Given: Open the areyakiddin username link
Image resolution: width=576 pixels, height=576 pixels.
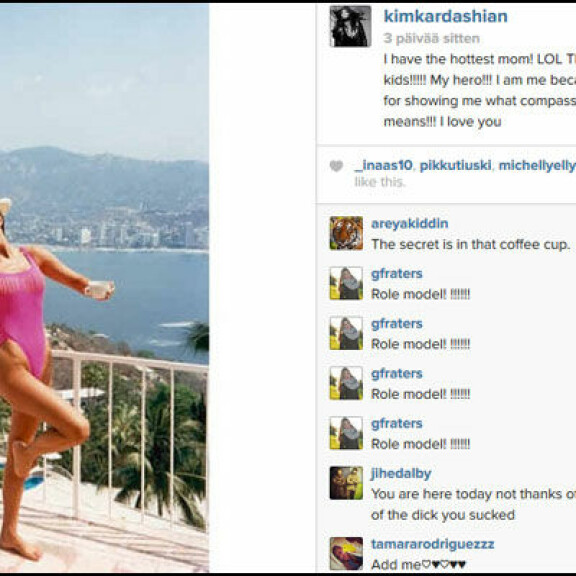Looking at the screenshot, I should [x=410, y=223].
